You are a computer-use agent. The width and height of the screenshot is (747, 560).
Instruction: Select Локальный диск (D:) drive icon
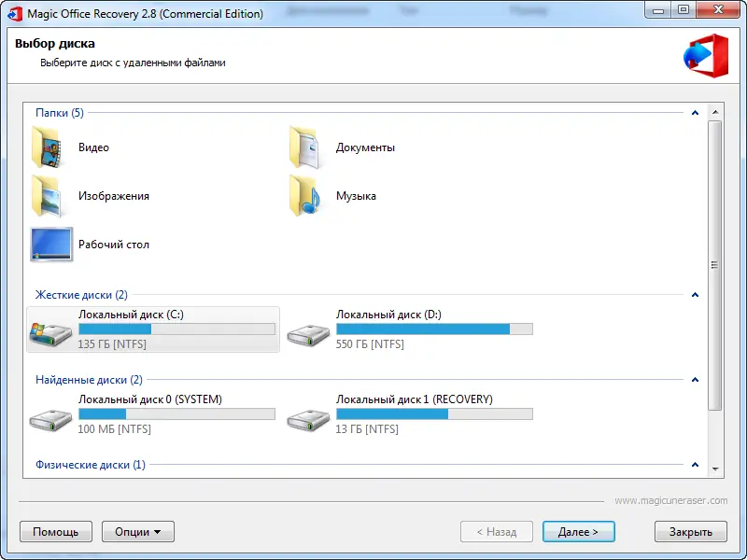tap(308, 335)
